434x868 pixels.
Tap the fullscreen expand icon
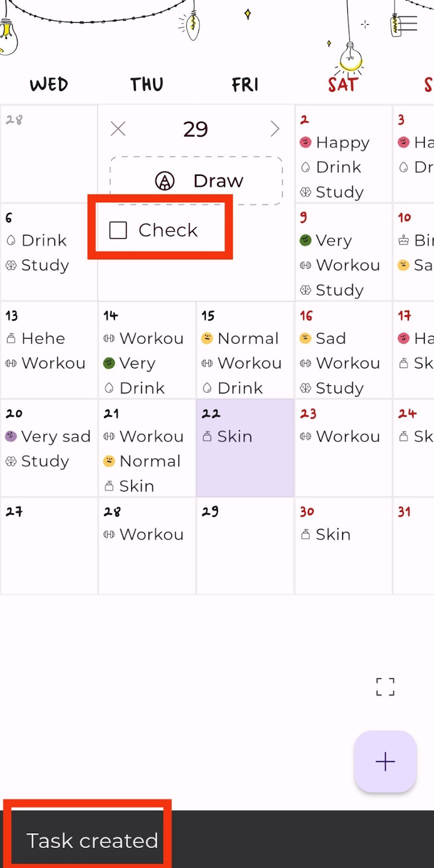click(385, 687)
